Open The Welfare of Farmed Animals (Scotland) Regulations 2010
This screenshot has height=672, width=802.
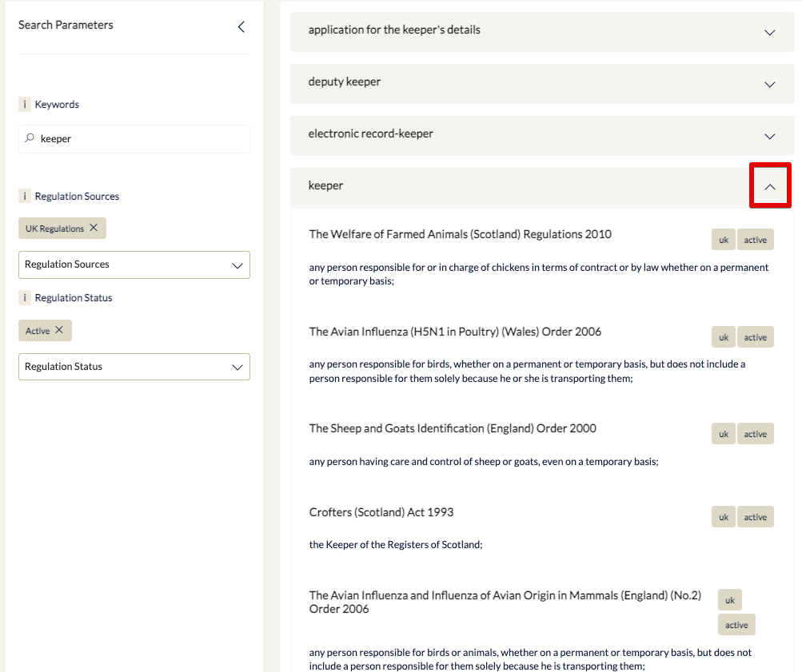pyautogui.click(x=460, y=234)
